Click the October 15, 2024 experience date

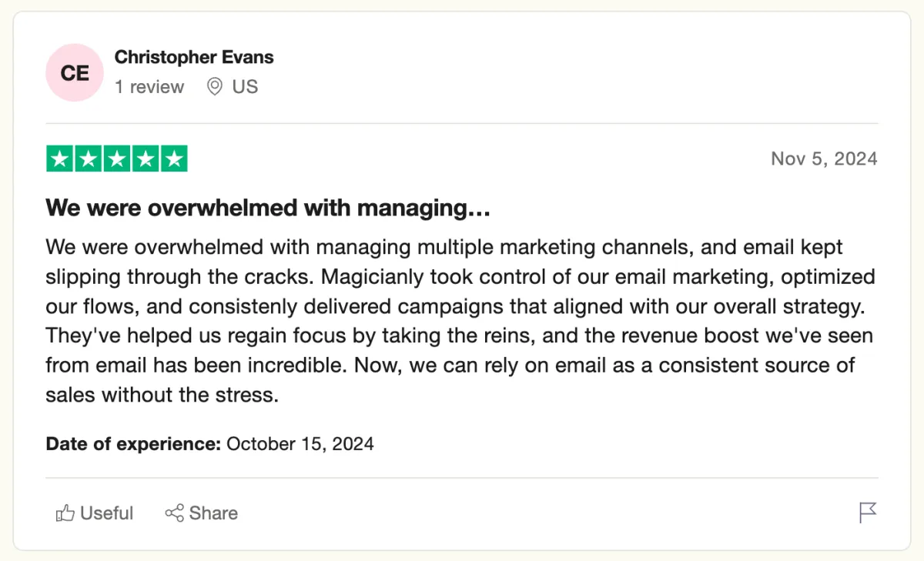coord(300,444)
